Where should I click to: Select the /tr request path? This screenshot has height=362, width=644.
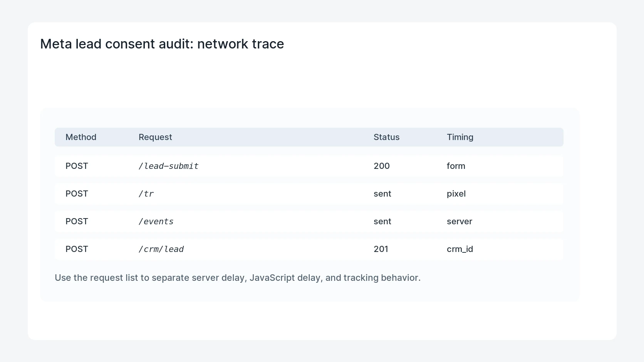click(146, 194)
